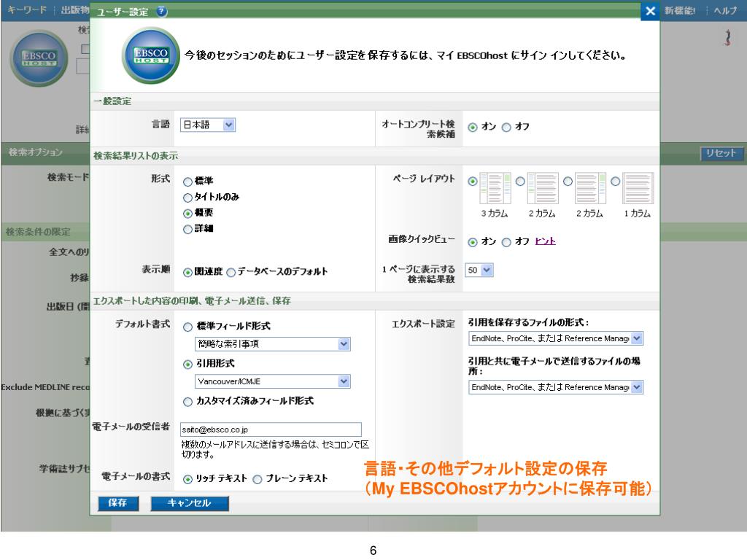Open the 引用を保存するファイルの形式 dropdown
Viewport: 747px width, 560px height.
pyautogui.click(x=556, y=338)
